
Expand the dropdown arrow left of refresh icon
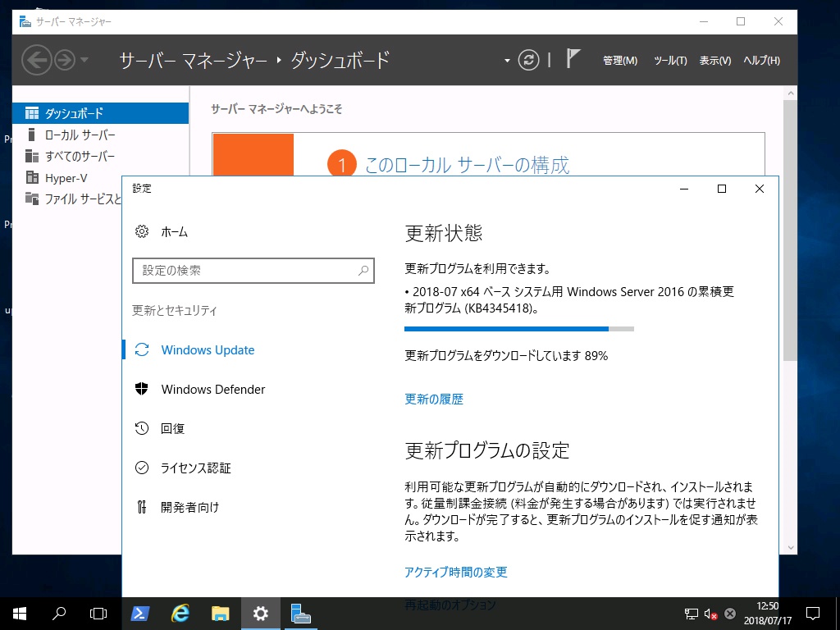(507, 61)
